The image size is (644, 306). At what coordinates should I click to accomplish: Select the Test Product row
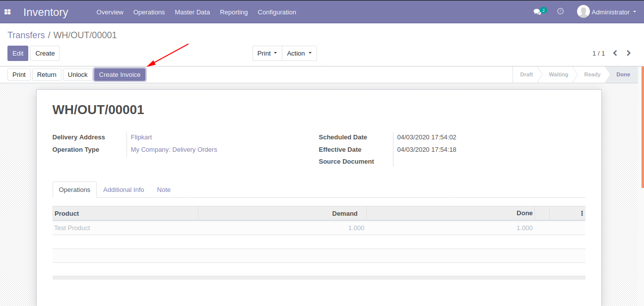pos(319,228)
